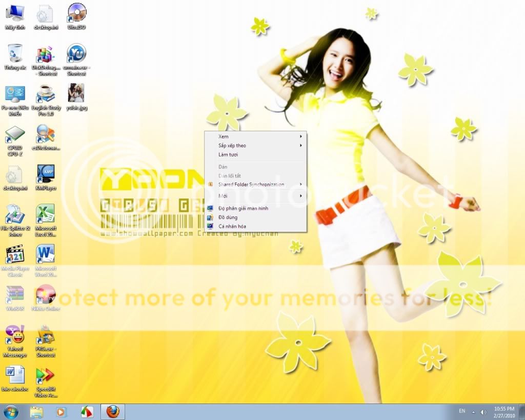525x420 pixels.
Task: Choose Độ phân giải màn hình entry
Action: (243, 208)
